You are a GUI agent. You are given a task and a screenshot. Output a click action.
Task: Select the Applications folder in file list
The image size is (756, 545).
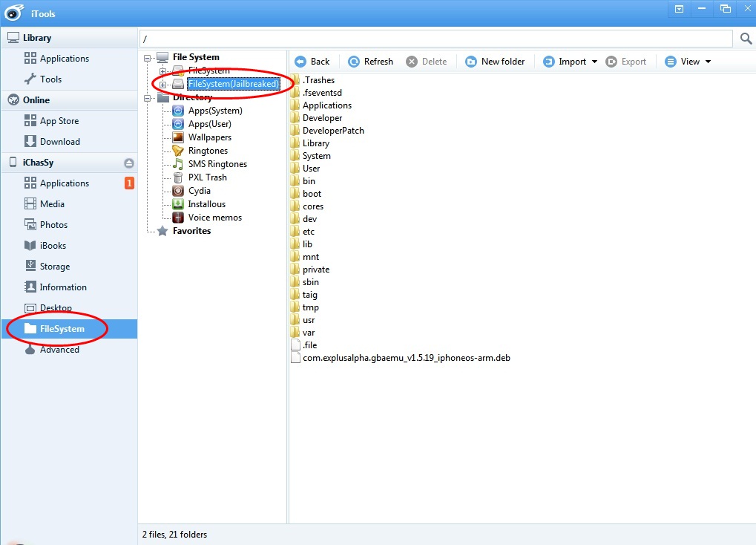click(x=321, y=105)
